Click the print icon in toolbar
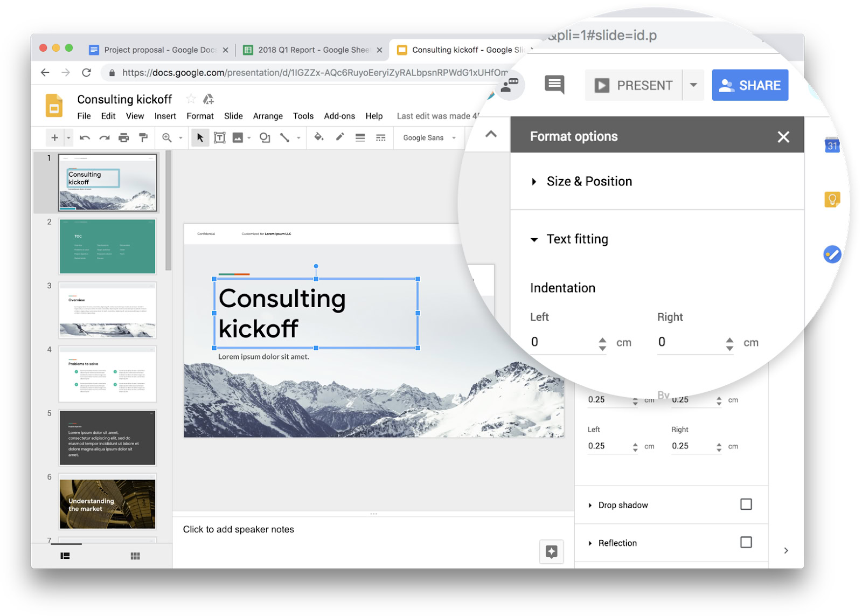Viewport: 862px width, 616px height. (x=124, y=138)
